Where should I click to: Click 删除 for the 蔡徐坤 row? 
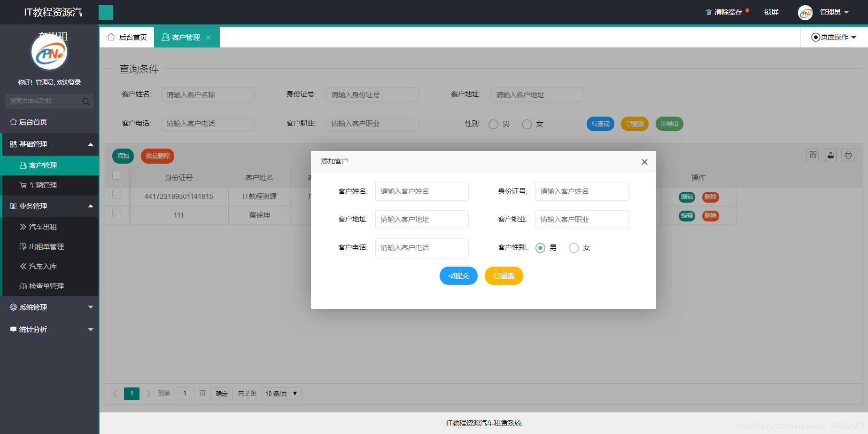click(x=711, y=215)
